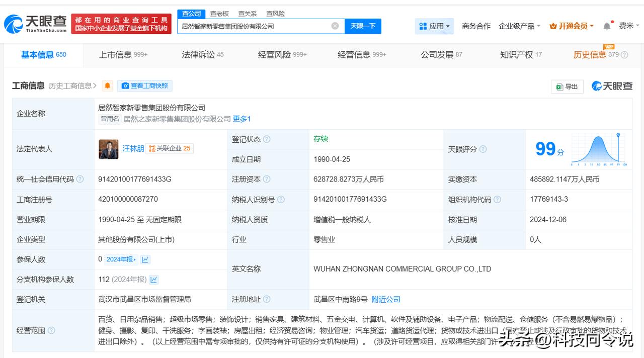Open the 参保人数 trend chart icon
This screenshot has height=358, width=644.
pos(145,259)
